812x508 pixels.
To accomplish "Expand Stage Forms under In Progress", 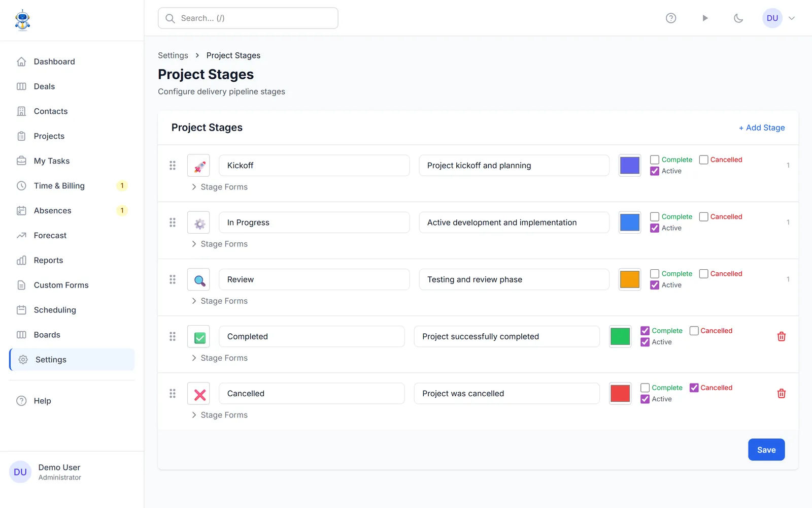I will pyautogui.click(x=219, y=244).
